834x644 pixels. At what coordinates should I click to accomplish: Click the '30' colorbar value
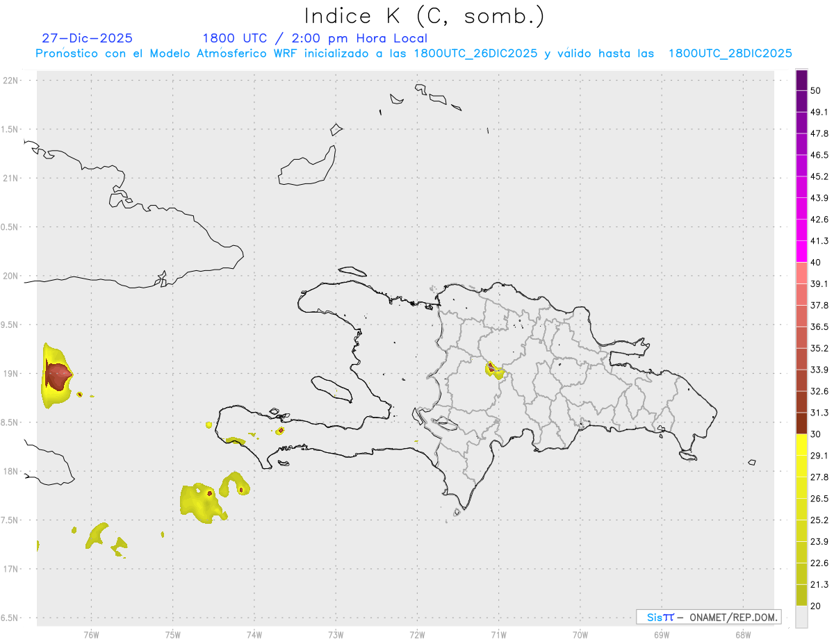816,434
